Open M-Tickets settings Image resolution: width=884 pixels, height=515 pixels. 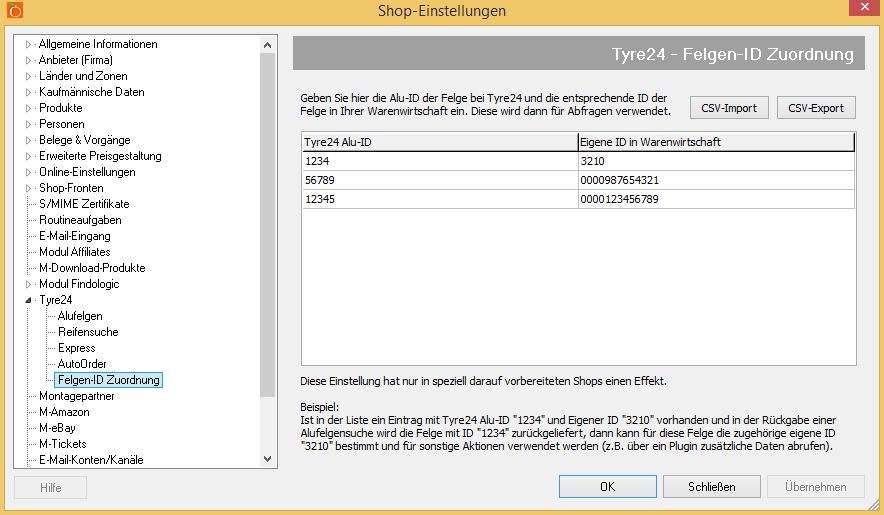[63, 444]
